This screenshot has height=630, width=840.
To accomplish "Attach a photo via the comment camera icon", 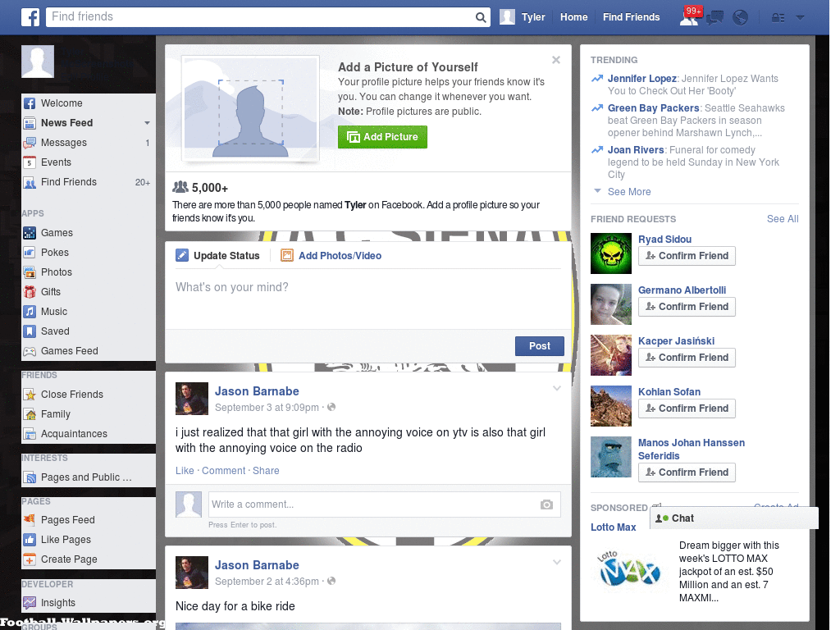I will [546, 504].
